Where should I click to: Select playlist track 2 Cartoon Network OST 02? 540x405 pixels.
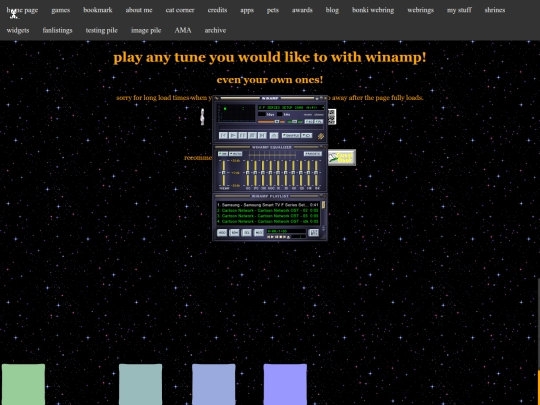[x=268, y=210]
